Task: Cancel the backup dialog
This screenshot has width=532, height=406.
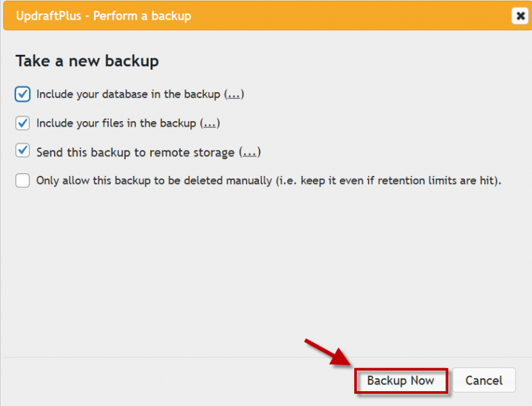Action: pos(483,381)
